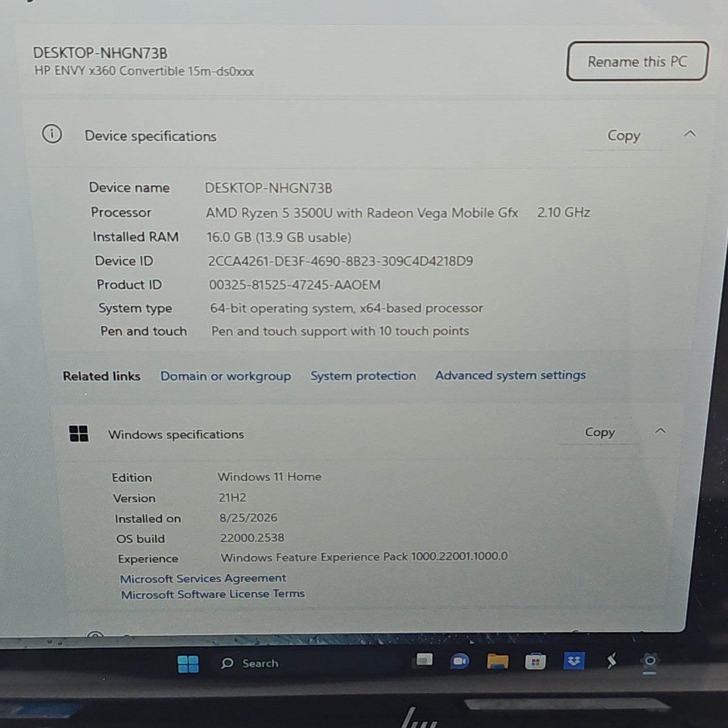Click the Installed on row label

point(148,519)
